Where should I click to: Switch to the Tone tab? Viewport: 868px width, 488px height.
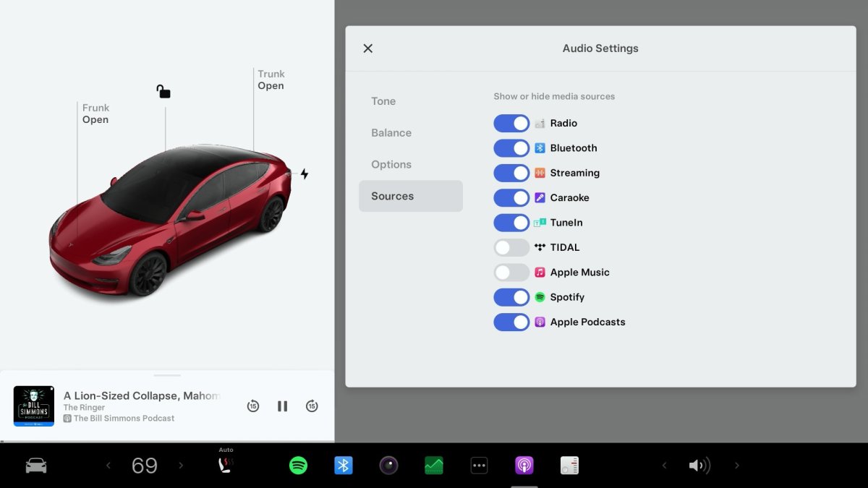coord(383,101)
